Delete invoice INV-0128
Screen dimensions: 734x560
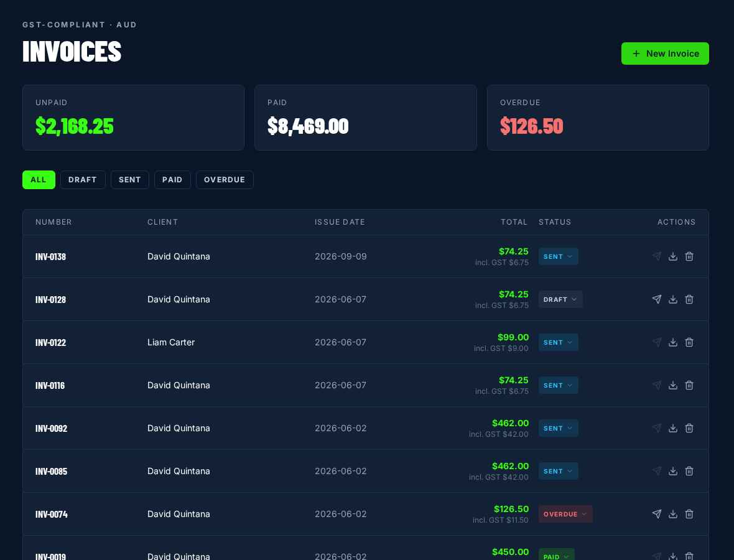click(689, 299)
